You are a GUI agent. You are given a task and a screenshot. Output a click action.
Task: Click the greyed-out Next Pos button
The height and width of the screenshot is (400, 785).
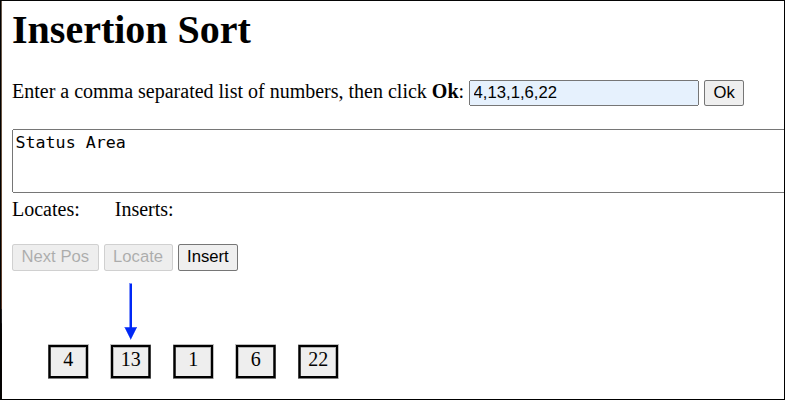(55, 257)
